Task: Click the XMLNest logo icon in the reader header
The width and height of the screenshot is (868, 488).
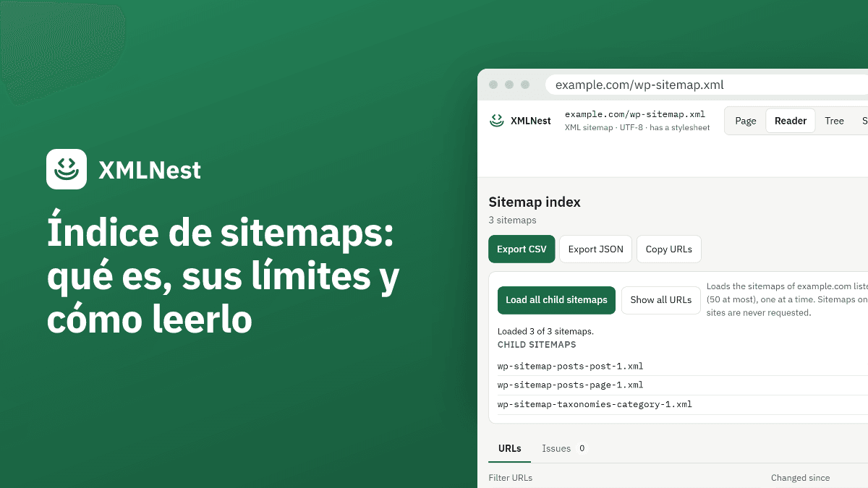Action: pos(496,121)
